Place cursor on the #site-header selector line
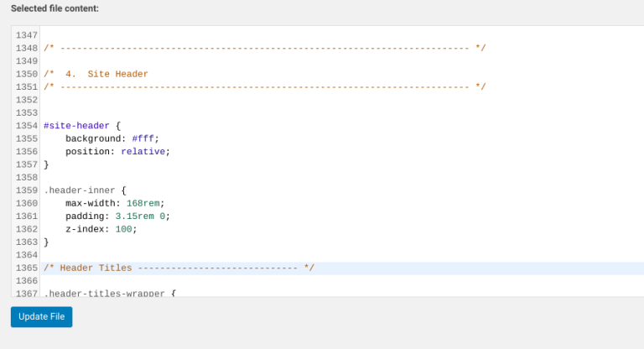 [x=82, y=125]
